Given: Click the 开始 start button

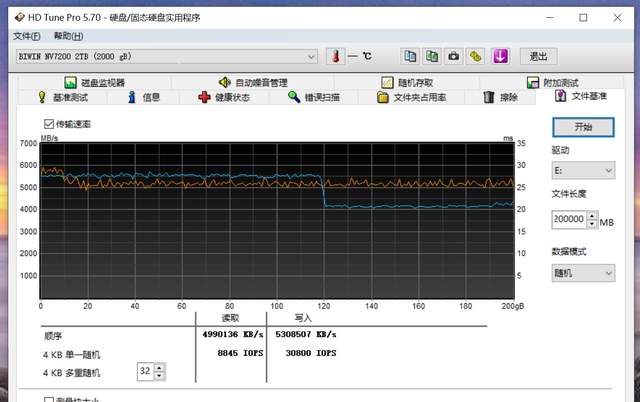Looking at the screenshot, I should click(x=583, y=127).
